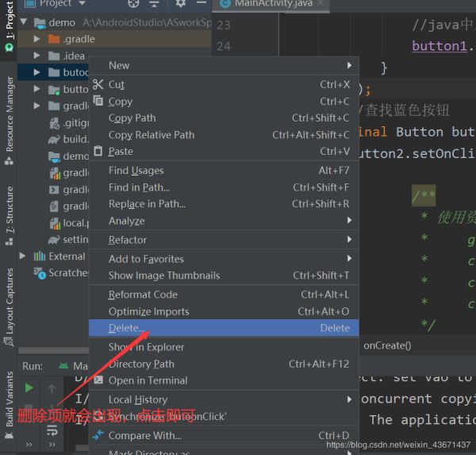Click the green Run play icon
This screenshot has height=455, width=476.
[x=29, y=388]
